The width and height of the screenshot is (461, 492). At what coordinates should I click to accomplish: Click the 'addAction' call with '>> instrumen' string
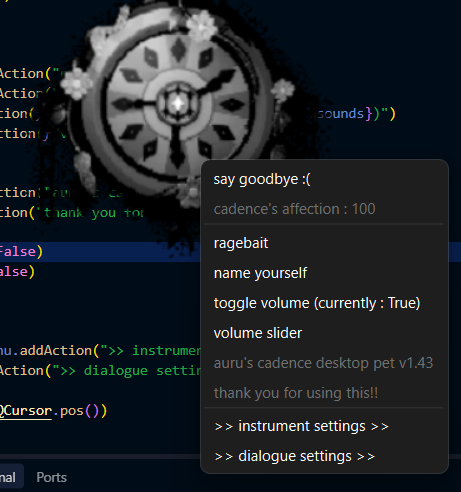[x=56, y=351]
